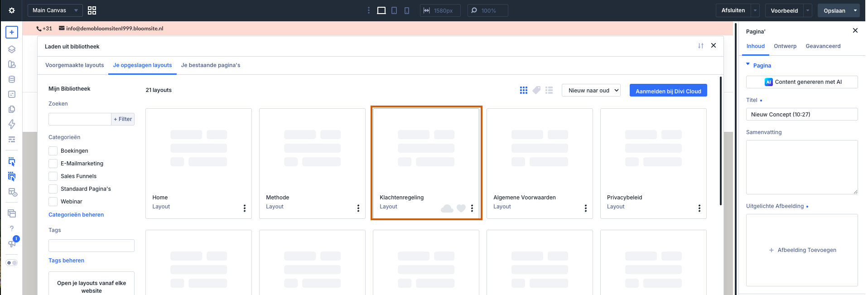The image size is (868, 295).
Task: Open the Ontwerp tab
Action: (x=785, y=46)
